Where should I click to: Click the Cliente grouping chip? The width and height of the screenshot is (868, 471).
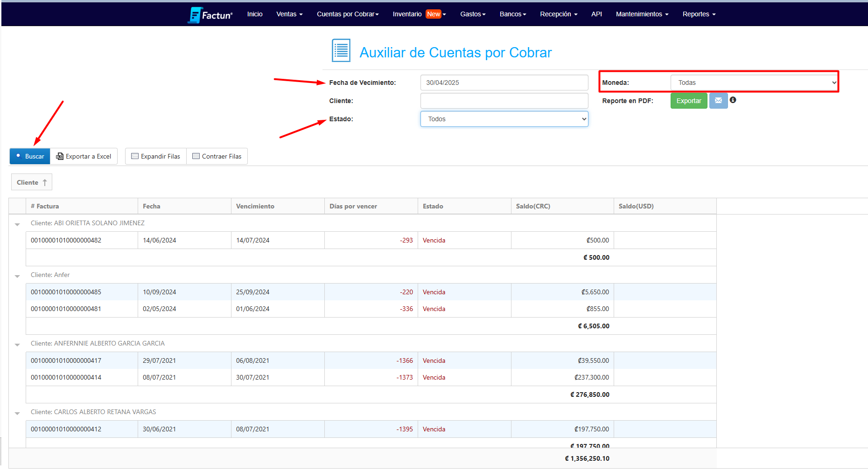click(32, 182)
